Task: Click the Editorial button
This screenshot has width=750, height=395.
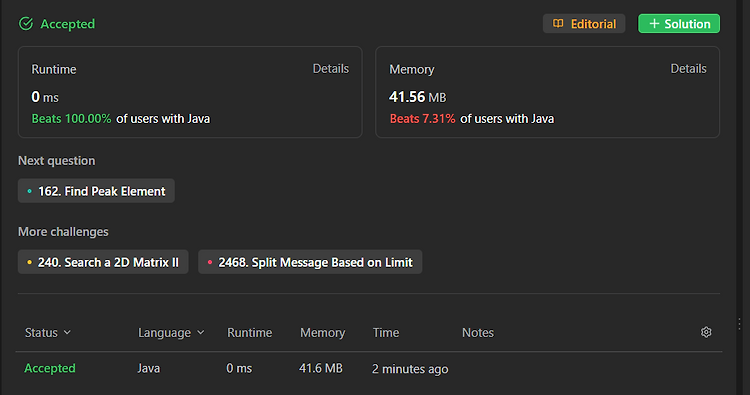Action: click(584, 23)
